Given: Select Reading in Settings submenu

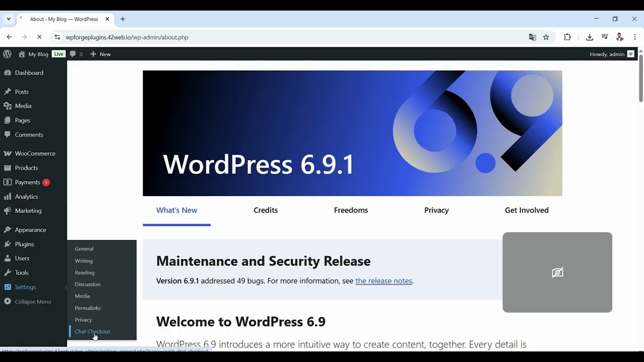Looking at the screenshot, I should point(85,273).
